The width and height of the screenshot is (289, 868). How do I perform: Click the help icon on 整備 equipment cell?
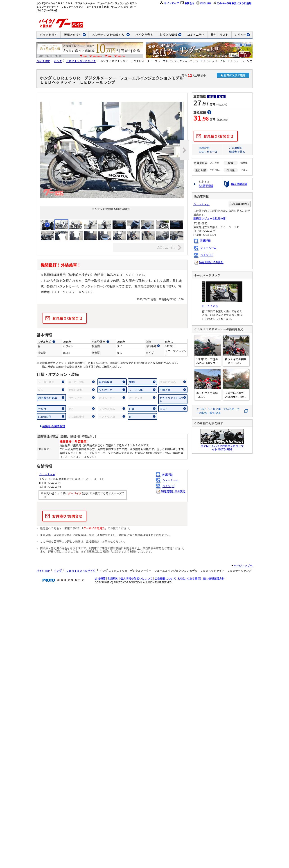154,382
